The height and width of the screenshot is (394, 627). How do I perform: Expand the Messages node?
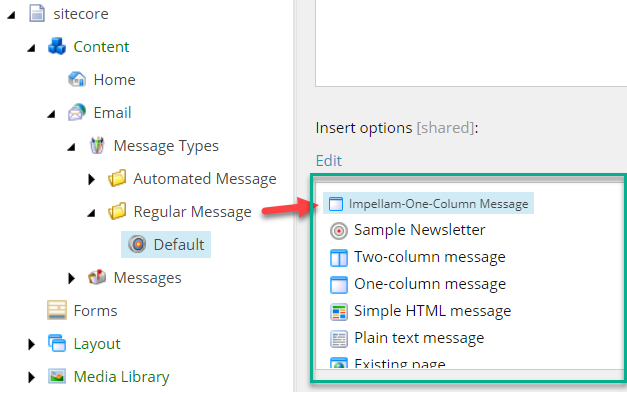(72, 278)
